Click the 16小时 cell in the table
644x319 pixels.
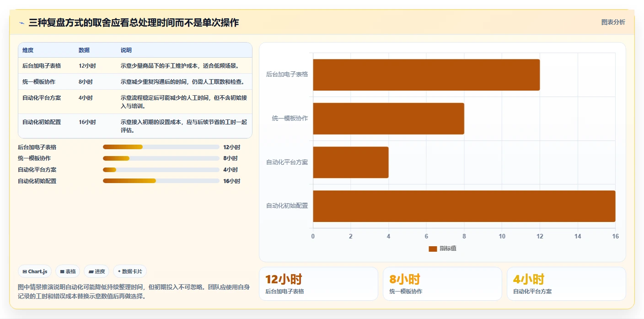point(87,122)
